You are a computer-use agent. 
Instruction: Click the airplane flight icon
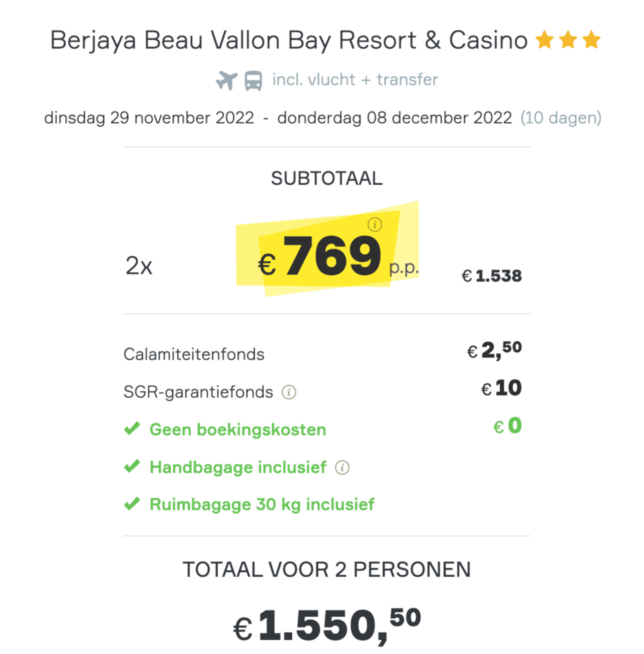pos(227,80)
